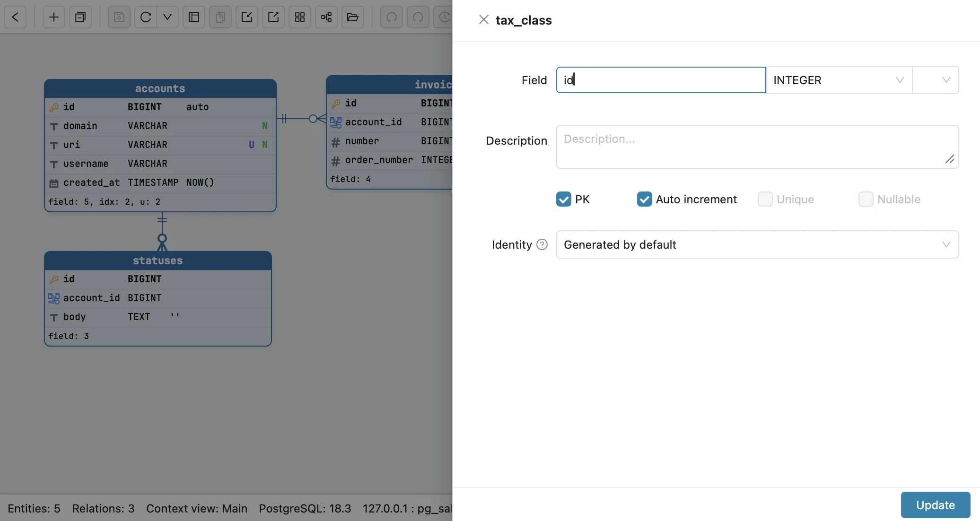Viewport: 980px width, 521px height.
Task: Click the Description text area
Action: click(x=757, y=147)
